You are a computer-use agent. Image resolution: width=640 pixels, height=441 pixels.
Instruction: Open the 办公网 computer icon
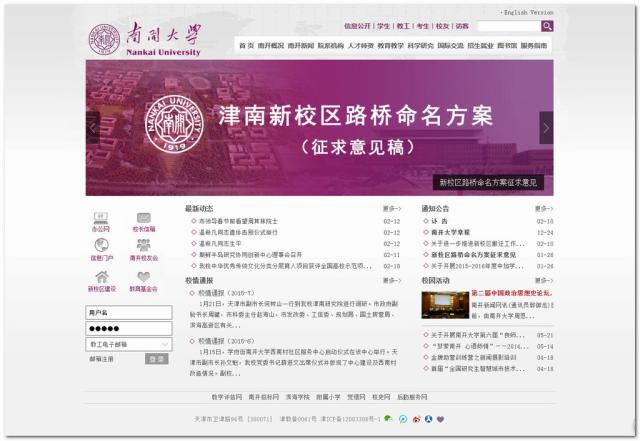tap(101, 217)
